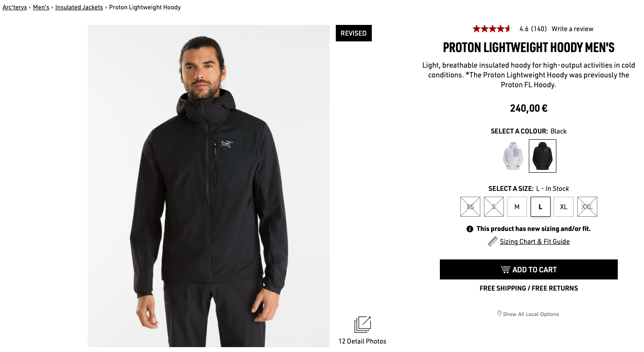Choose the black jacket colour swatch

pyautogui.click(x=543, y=156)
